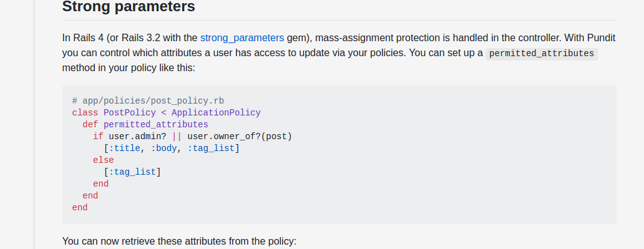Click the || operator in the condition

pos(177,137)
